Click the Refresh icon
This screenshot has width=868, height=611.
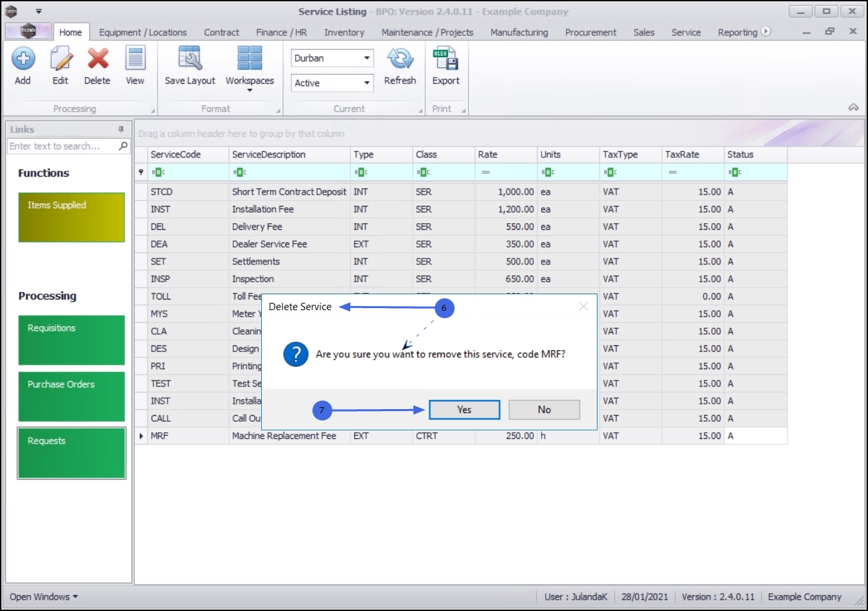(400, 60)
